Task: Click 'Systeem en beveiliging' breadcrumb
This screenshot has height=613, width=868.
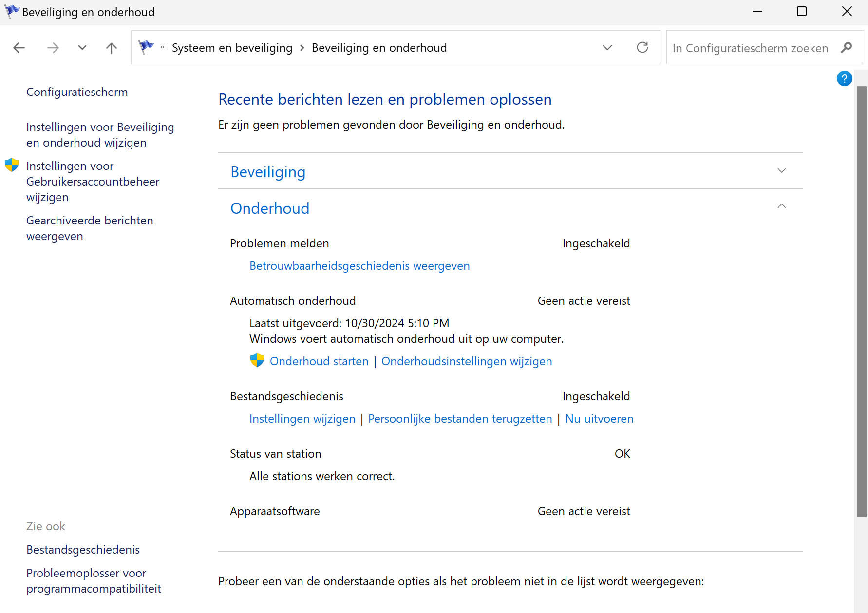Action: (x=232, y=48)
